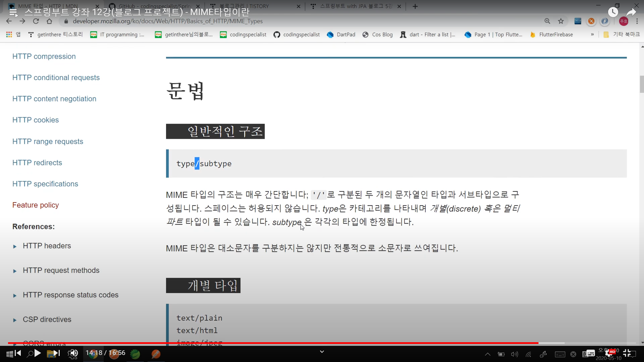Click the Watch Later clock icon
644x362 pixels.
(x=613, y=12)
